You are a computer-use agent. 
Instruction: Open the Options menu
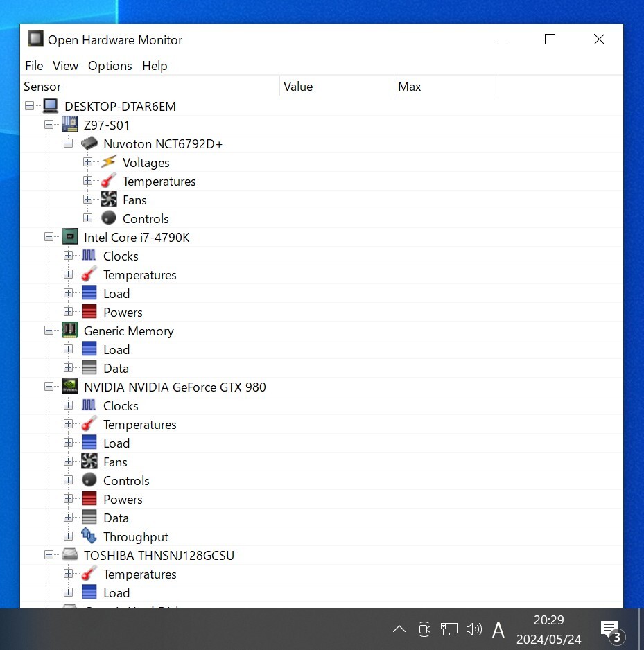point(110,66)
